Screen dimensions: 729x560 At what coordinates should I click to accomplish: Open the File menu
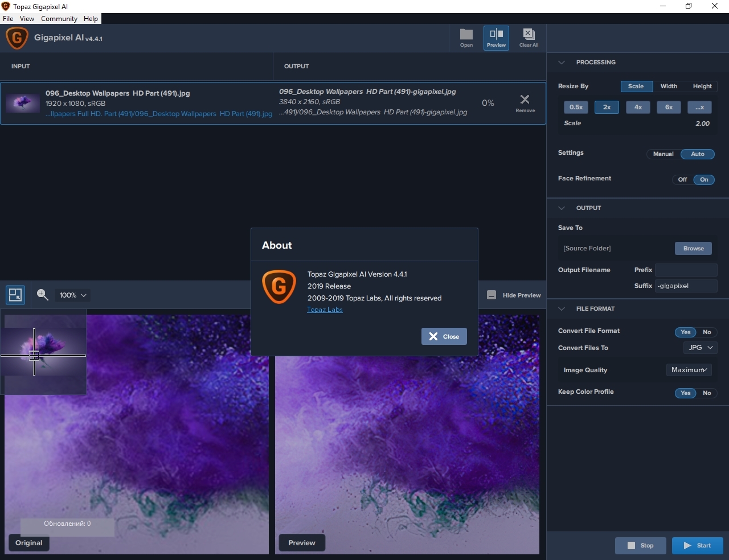(8, 19)
